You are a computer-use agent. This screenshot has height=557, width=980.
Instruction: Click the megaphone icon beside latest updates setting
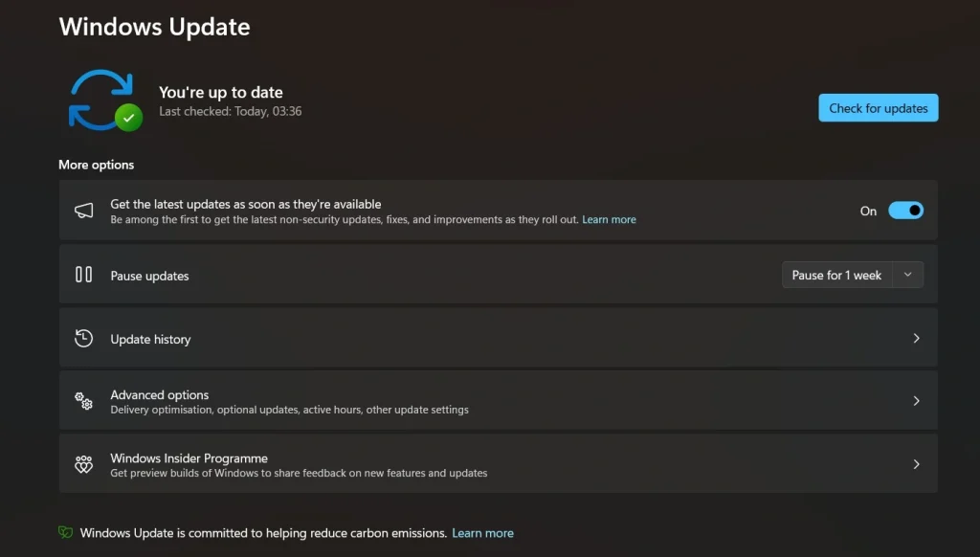click(85, 211)
